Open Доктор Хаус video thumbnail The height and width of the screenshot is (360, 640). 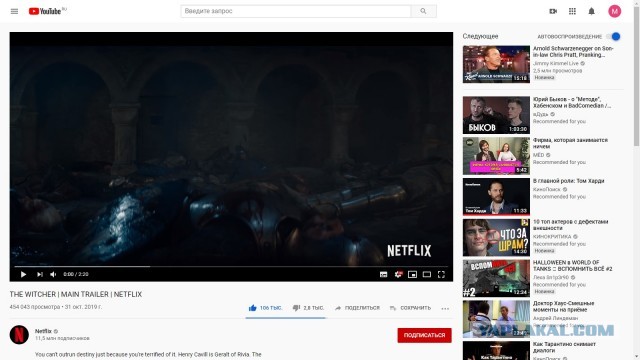point(496,319)
